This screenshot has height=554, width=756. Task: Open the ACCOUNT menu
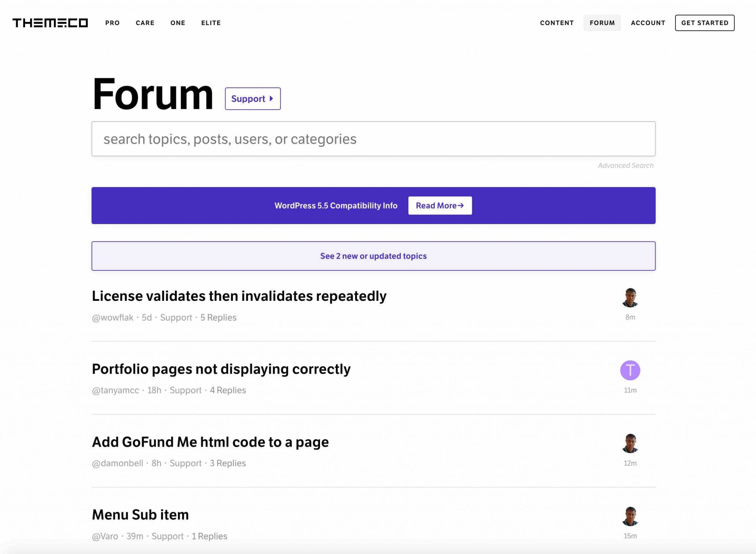tap(648, 23)
